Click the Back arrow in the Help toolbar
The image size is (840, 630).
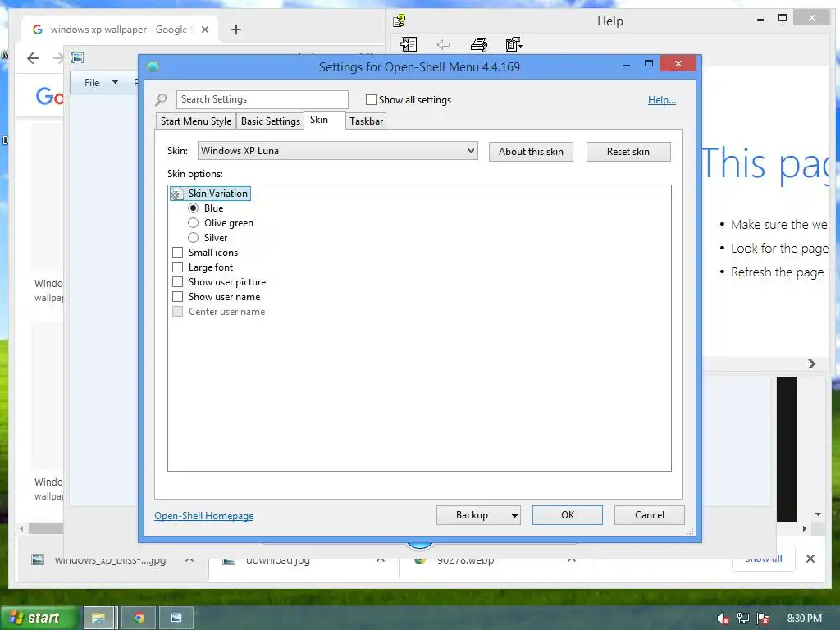pos(443,44)
